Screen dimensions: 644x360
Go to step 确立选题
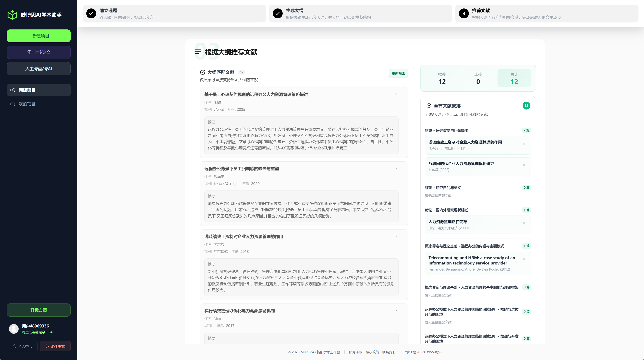(x=174, y=13)
